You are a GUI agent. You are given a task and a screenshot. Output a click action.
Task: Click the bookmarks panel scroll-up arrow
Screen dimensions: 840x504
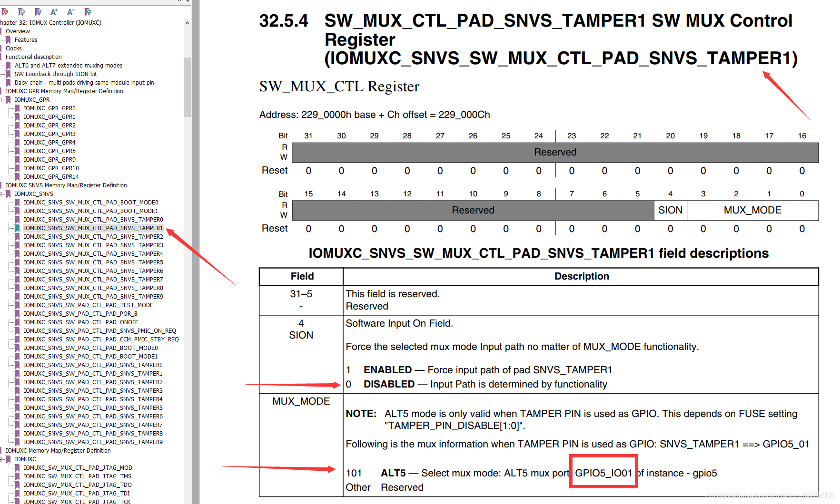(187, 23)
